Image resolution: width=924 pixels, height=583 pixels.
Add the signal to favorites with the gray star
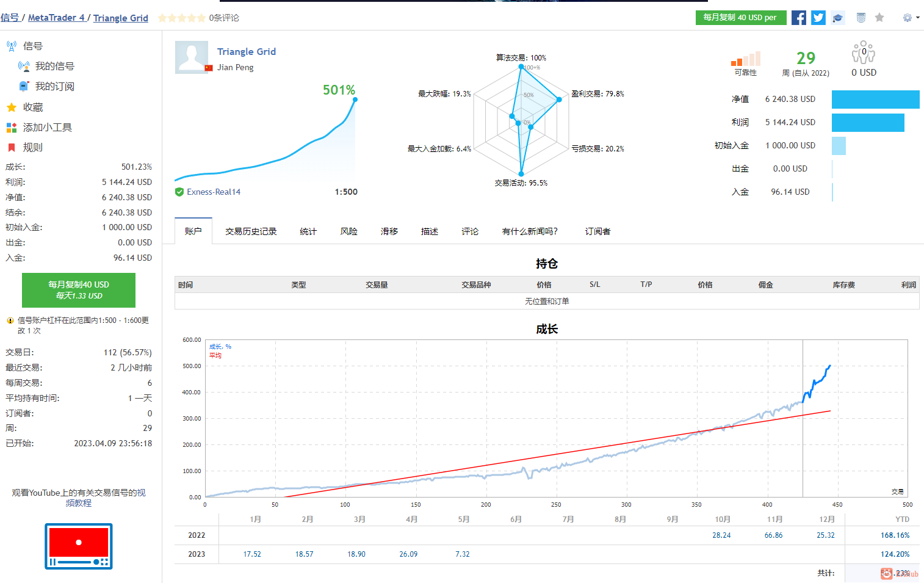(879, 18)
